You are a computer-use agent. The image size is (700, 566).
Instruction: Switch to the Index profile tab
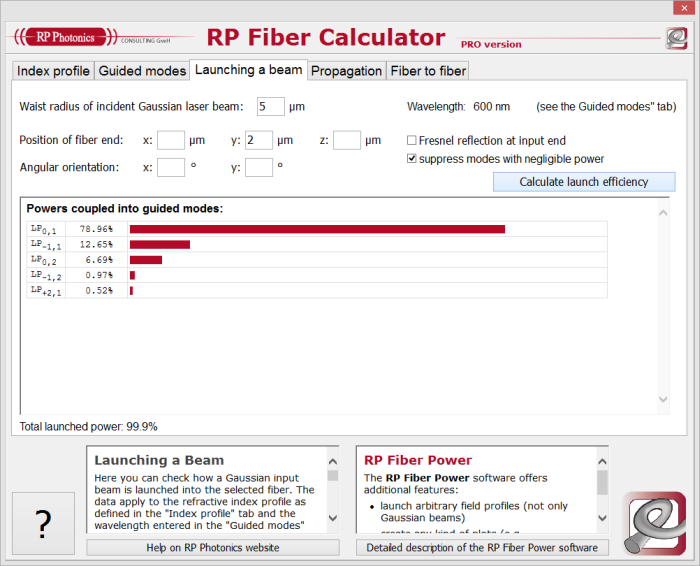pos(53,71)
